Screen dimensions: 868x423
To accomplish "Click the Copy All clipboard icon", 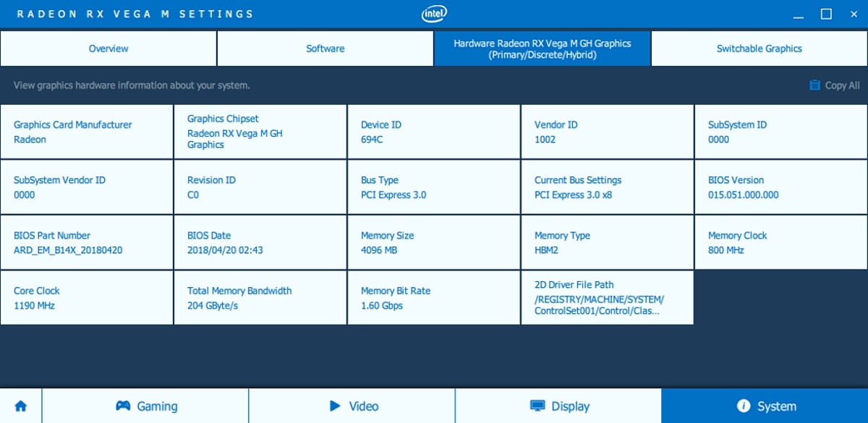I will 815,85.
